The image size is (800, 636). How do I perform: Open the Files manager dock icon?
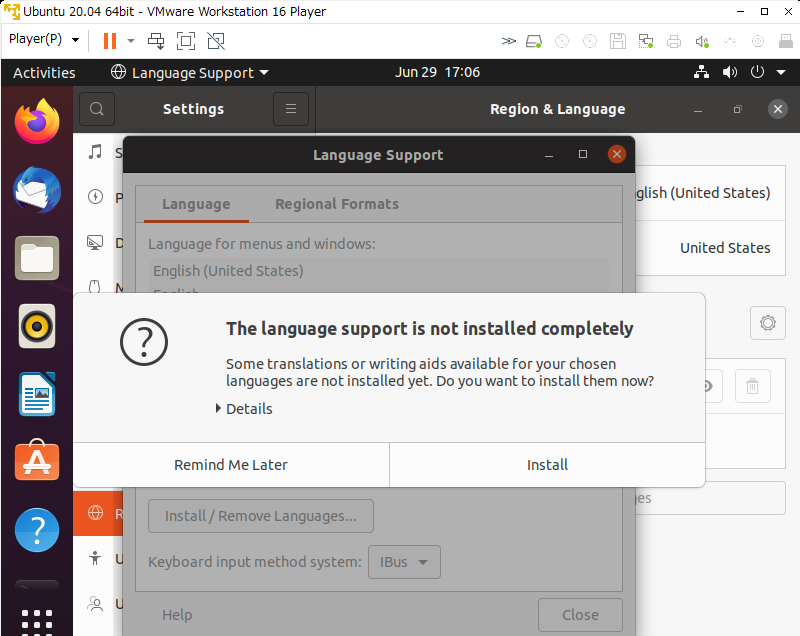(x=37, y=258)
